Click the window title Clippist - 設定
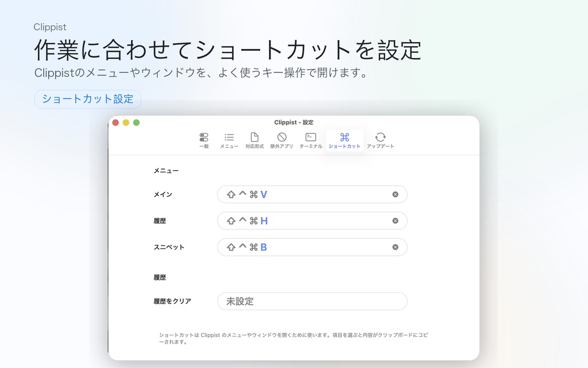Image resolution: width=588 pixels, height=368 pixels. [293, 122]
